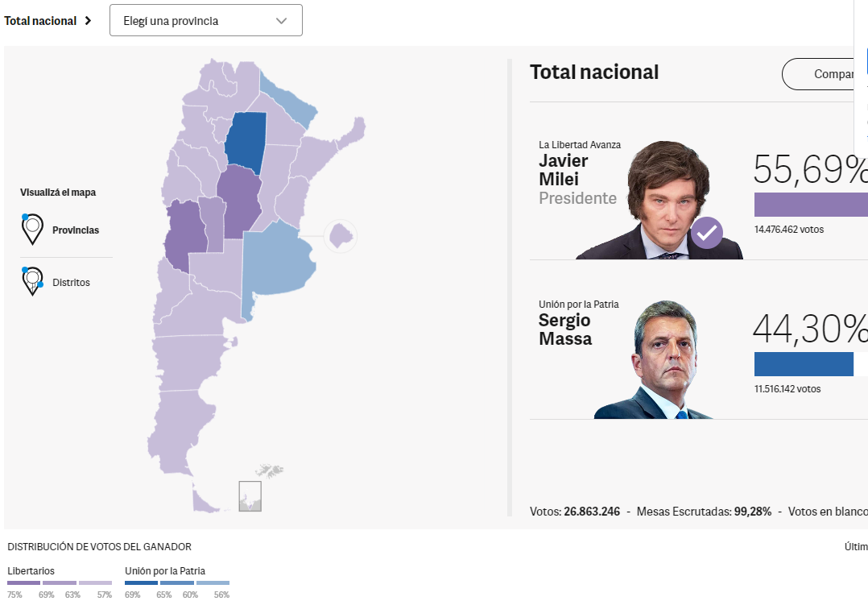Click Javier Milei's name
868x601 pixels.
click(x=564, y=170)
